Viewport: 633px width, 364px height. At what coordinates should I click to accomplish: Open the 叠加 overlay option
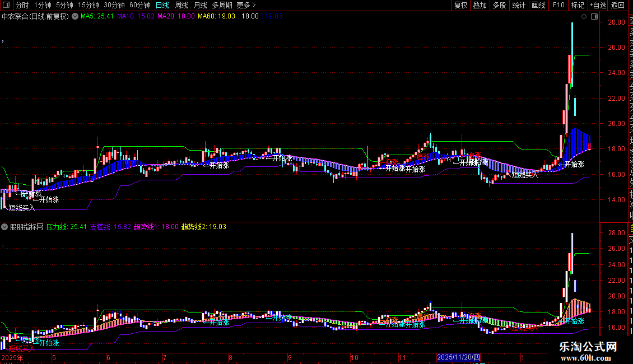(480, 5)
